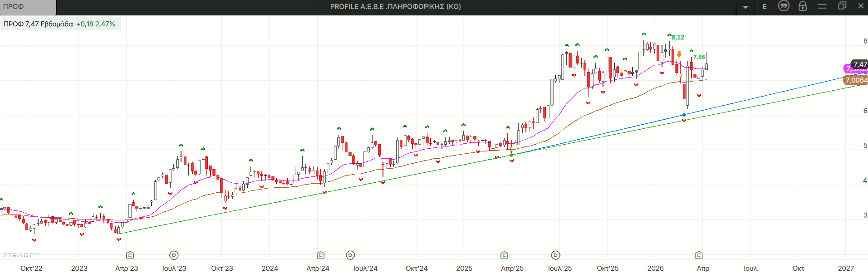Click the earnings E marker at Απρ'25
868x273 pixels.
(504, 255)
